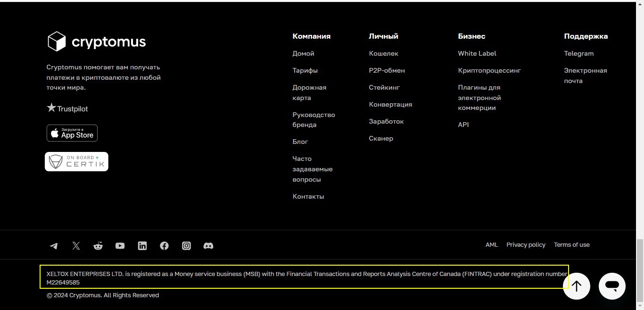Open the Руководство бренда link
Viewport: 644px width, 310px height.
314,120
